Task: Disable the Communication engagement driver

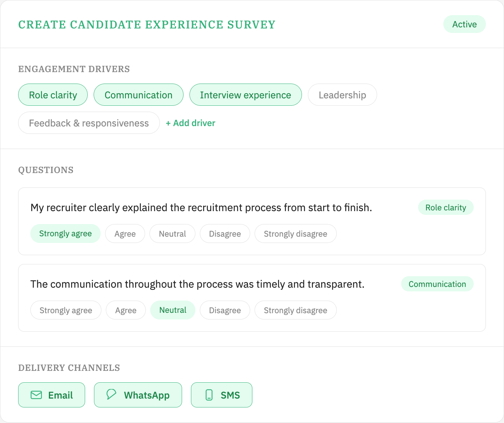Action: 138,95
